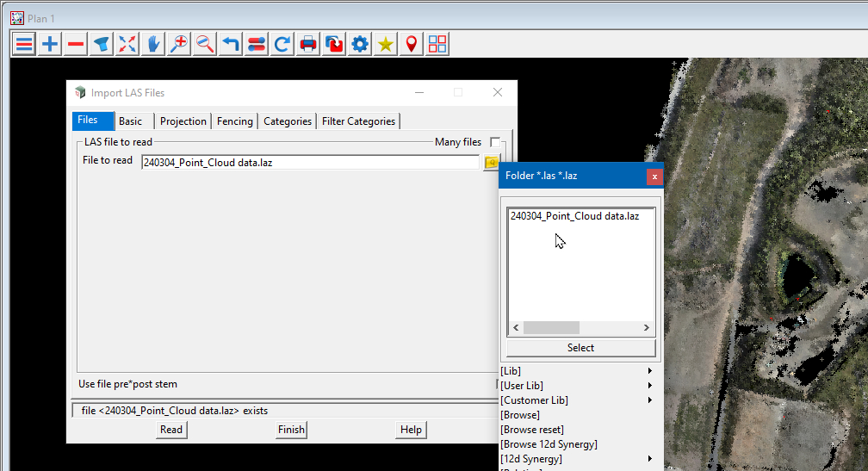The height and width of the screenshot is (471, 868).
Task: Click the blue plus add-models icon
Action: [50, 44]
